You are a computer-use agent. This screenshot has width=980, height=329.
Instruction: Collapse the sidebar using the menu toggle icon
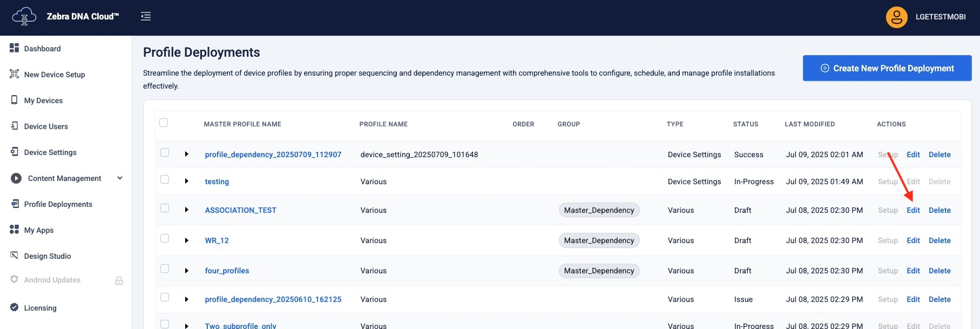[x=146, y=17]
